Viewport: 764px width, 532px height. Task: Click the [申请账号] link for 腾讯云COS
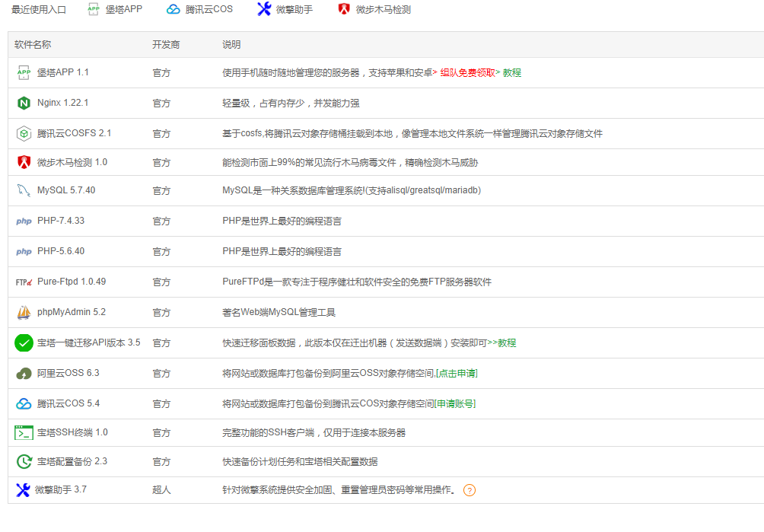(x=454, y=404)
